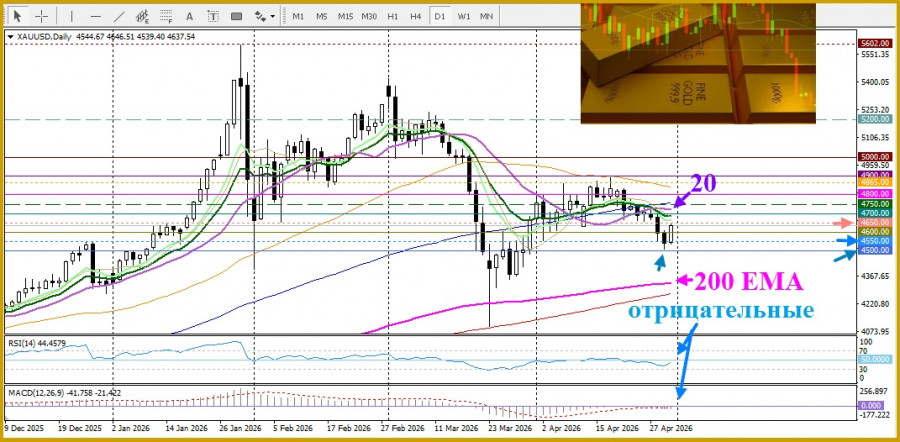The image size is (900, 442).
Task: Switch chart to MN monthly timeframe
Action: coord(487,16)
